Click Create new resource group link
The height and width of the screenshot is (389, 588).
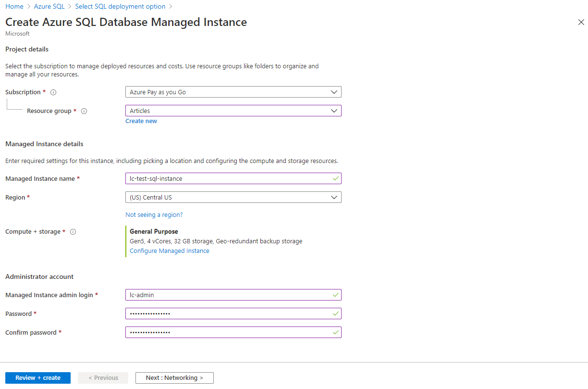coord(141,121)
